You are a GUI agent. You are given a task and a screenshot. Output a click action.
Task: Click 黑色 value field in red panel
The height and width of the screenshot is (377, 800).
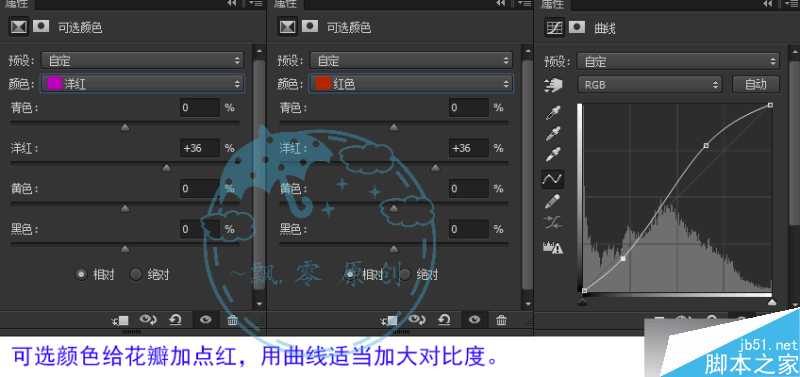tap(469, 229)
